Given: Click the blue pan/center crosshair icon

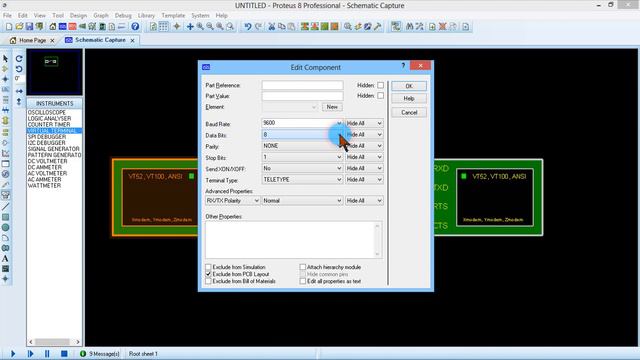Looking at the screenshot, I should (x=190, y=27).
